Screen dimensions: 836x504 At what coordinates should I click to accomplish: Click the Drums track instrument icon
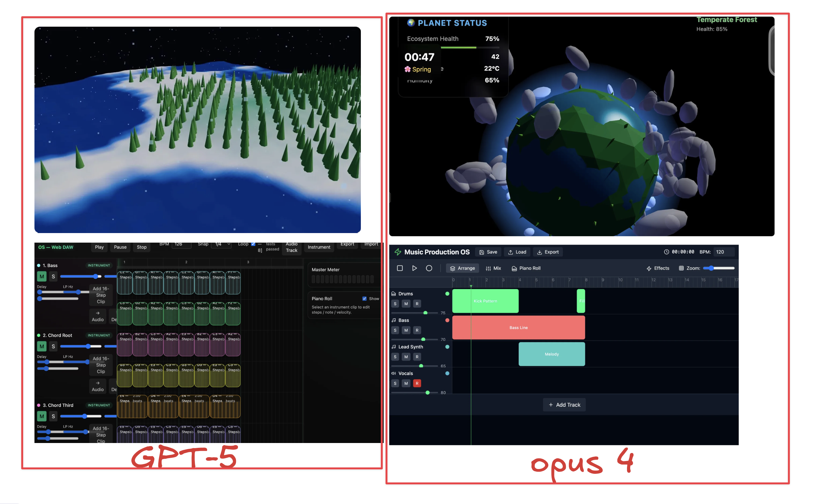coord(394,294)
